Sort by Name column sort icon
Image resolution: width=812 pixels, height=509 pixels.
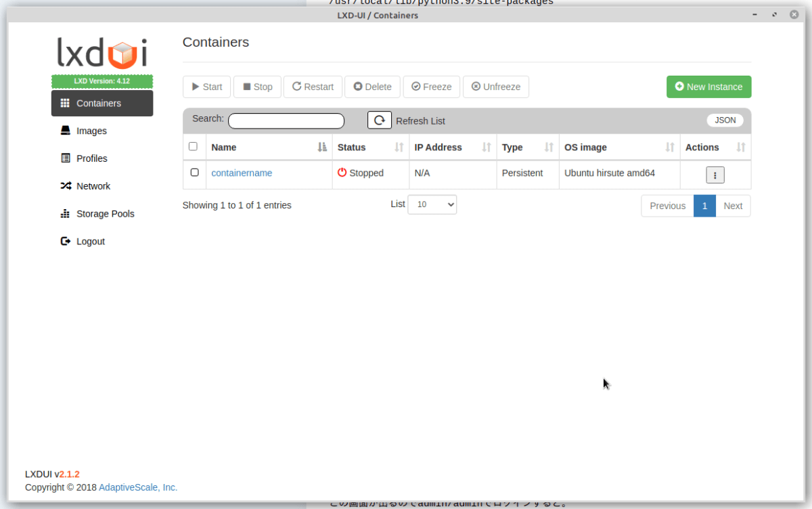pos(322,147)
